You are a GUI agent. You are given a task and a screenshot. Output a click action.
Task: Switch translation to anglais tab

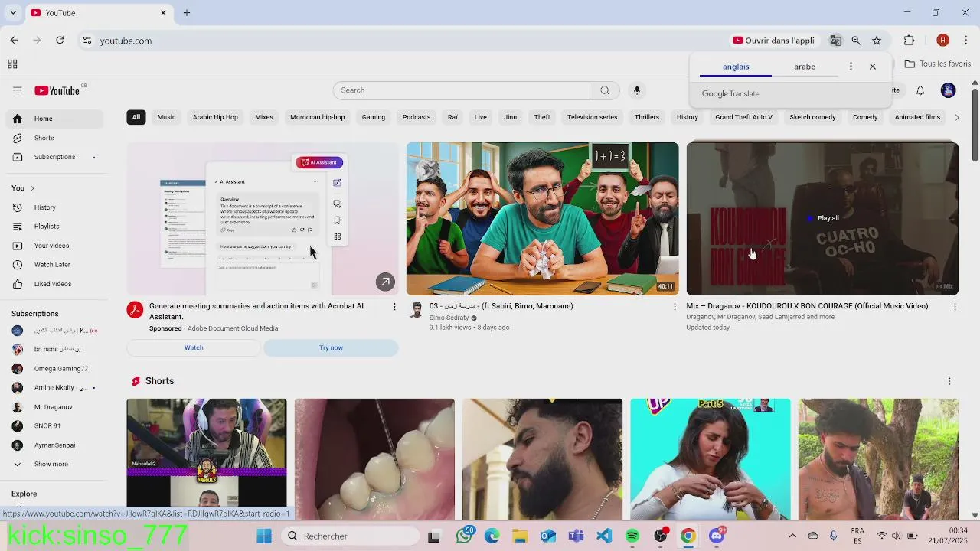[736, 67]
